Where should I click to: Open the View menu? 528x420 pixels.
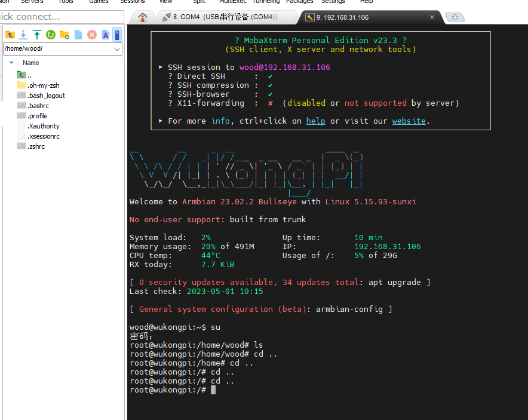tap(165, 2)
